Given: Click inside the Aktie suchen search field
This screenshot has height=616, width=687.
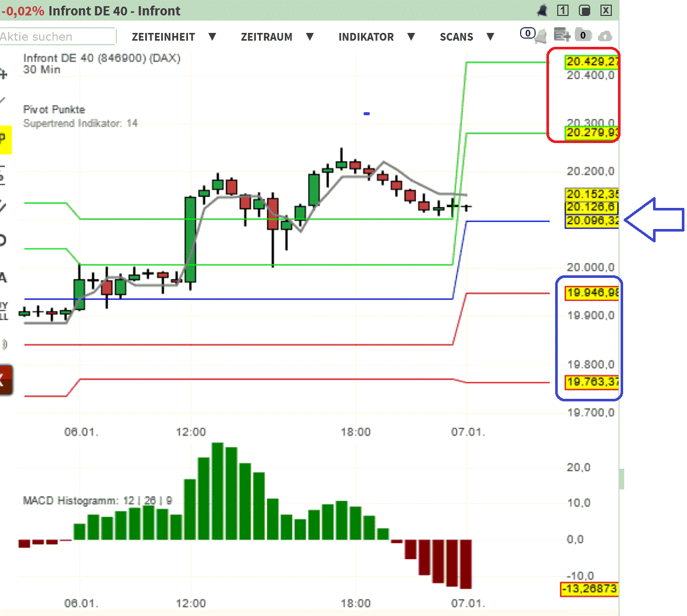Looking at the screenshot, I should (x=57, y=37).
